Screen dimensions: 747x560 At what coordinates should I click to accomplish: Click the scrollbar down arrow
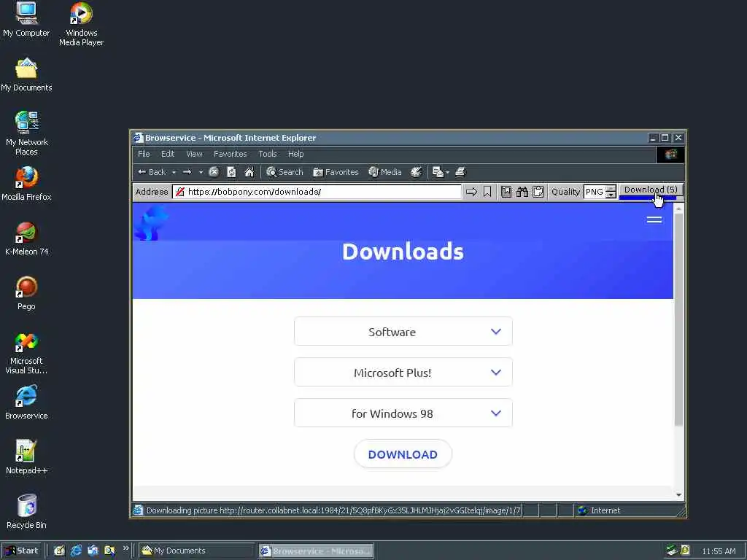pyautogui.click(x=678, y=495)
